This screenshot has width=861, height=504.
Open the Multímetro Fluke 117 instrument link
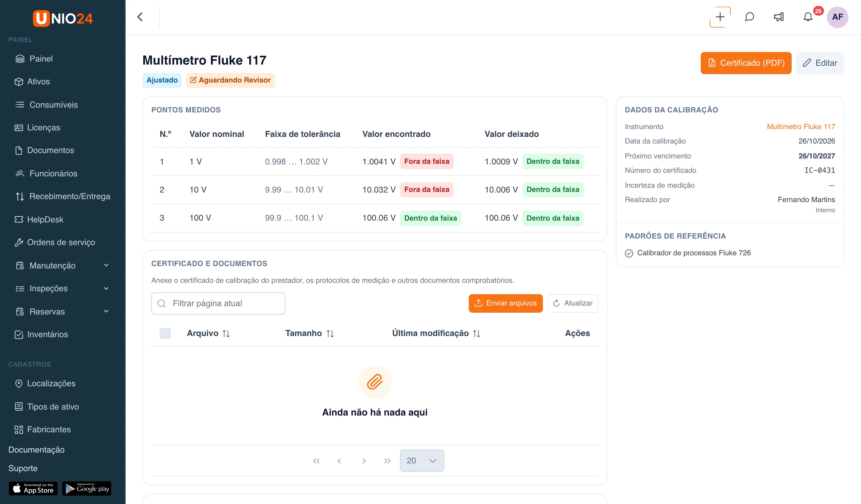801,127
